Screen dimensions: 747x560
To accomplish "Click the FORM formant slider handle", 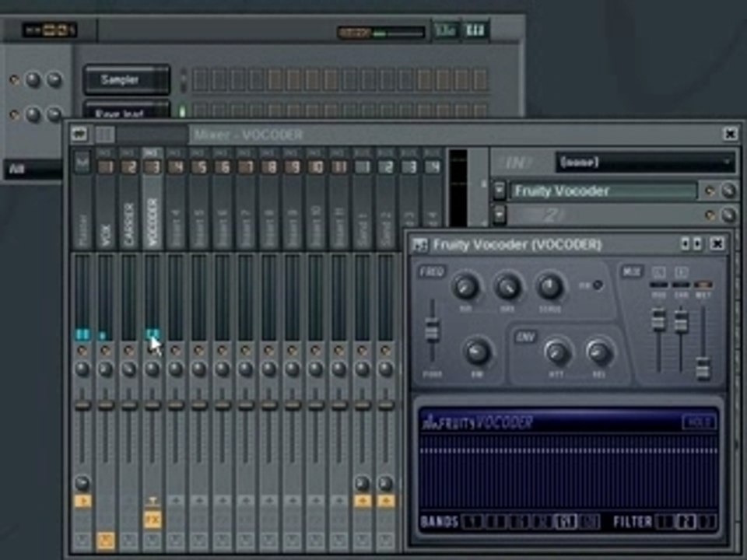I will pos(432,331).
